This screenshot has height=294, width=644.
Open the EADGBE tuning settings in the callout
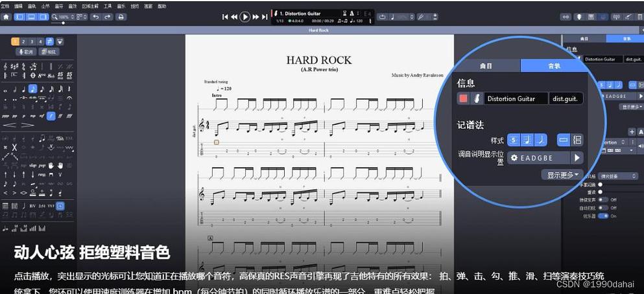[x=538, y=158]
